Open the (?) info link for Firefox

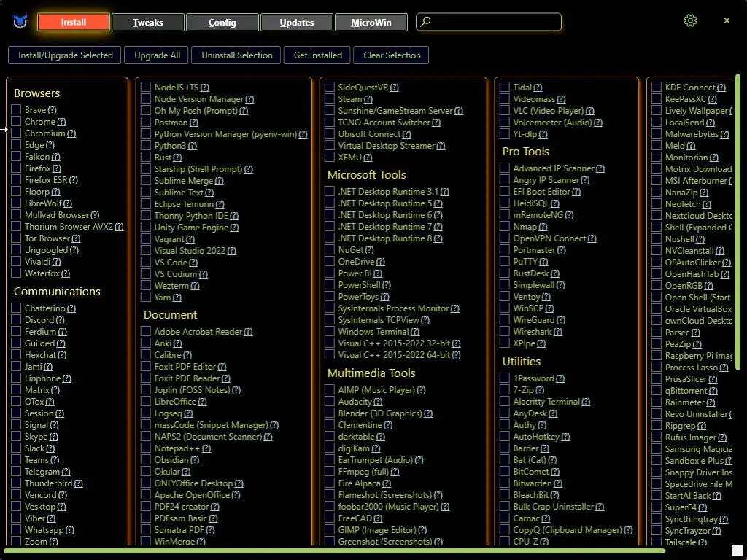tap(57, 168)
